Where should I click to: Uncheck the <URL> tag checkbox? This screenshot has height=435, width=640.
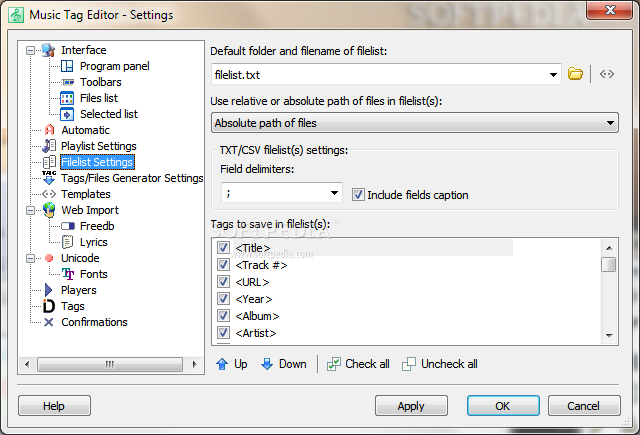[223, 282]
